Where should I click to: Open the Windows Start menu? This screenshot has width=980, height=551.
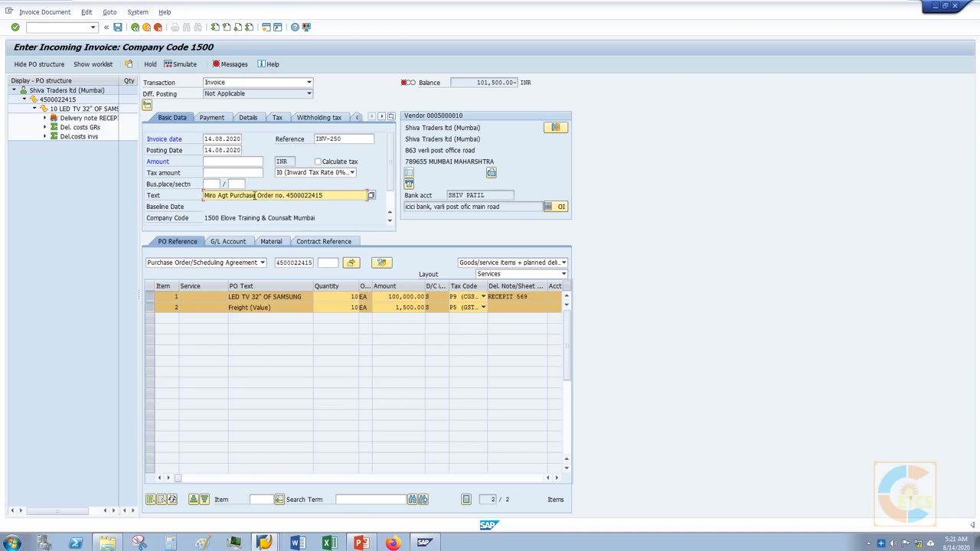(12, 543)
